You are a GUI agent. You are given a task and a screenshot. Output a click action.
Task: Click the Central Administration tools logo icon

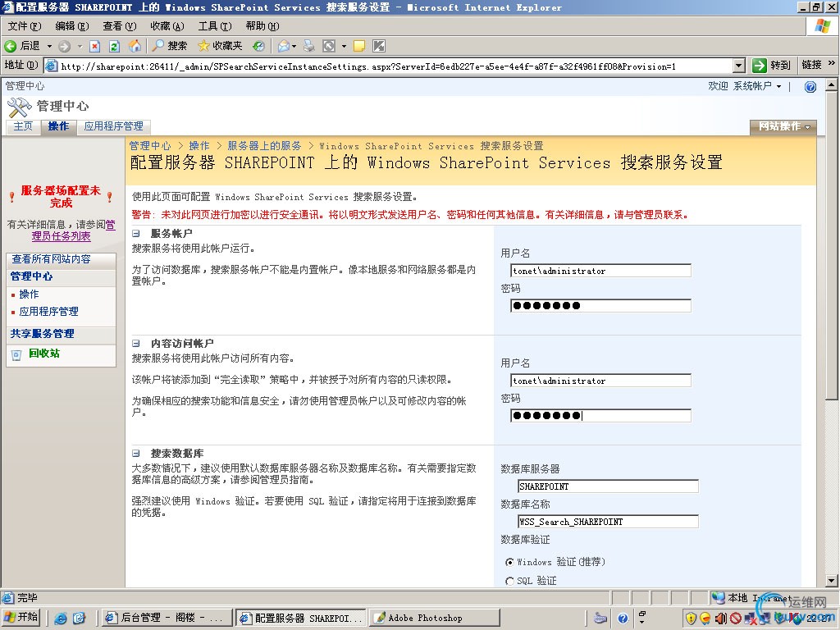coord(20,107)
